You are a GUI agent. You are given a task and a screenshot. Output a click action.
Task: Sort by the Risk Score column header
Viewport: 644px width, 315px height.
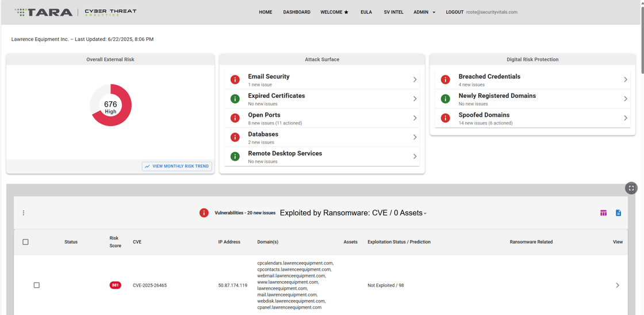[116, 242]
